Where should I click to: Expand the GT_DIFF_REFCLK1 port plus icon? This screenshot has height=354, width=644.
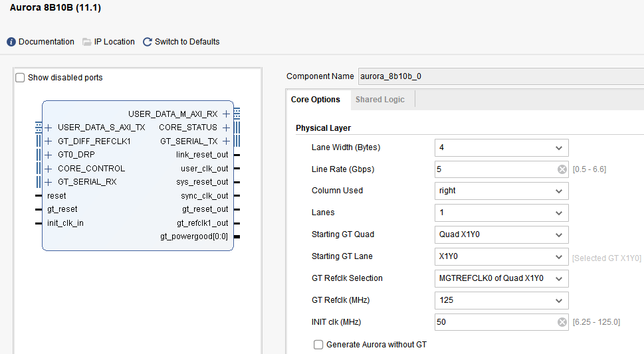click(x=49, y=141)
